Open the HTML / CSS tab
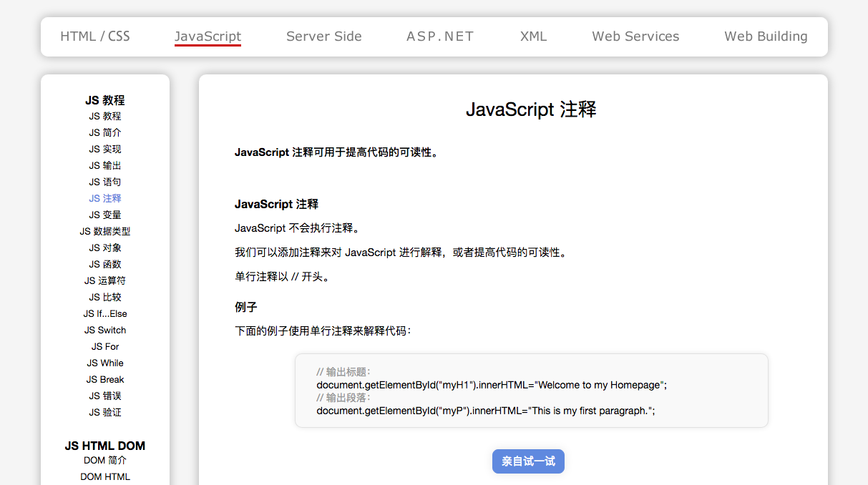The width and height of the screenshot is (868, 485). pyautogui.click(x=95, y=36)
